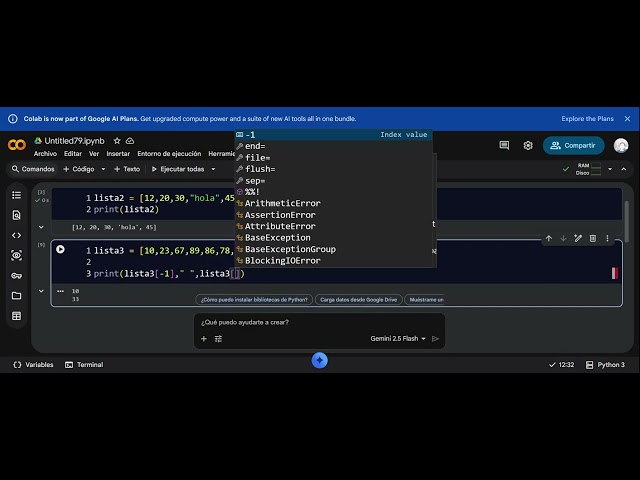Click the notebook title Untitled79.ipynb

coord(74,141)
